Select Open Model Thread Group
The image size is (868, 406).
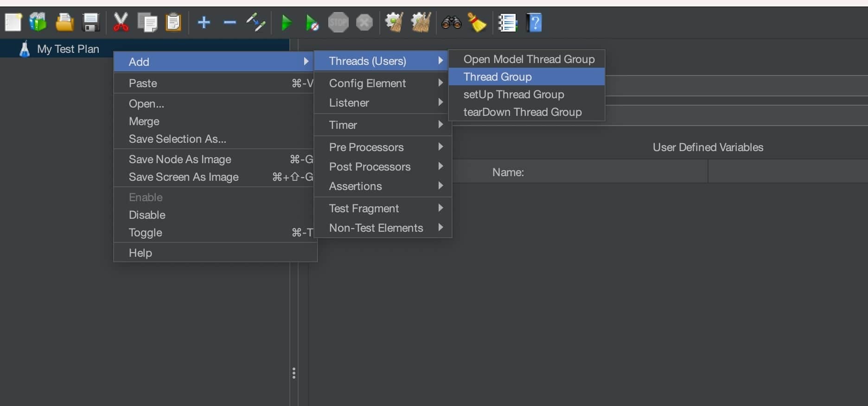click(527, 59)
